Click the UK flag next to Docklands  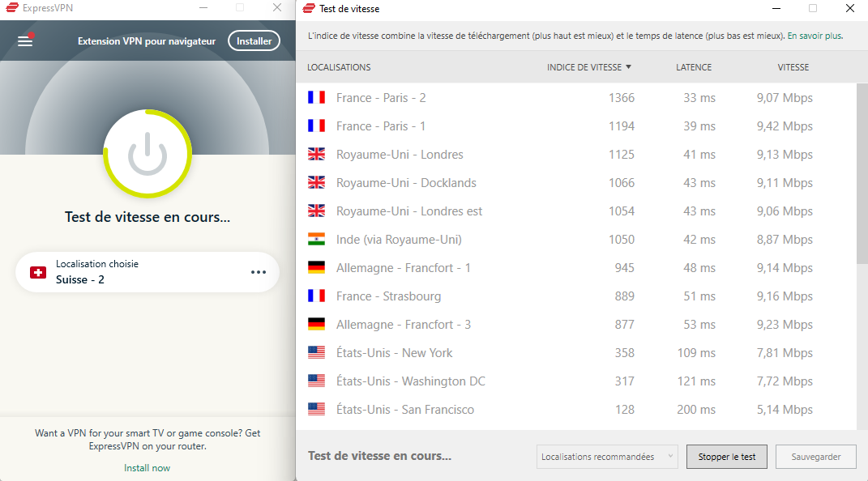tap(317, 182)
